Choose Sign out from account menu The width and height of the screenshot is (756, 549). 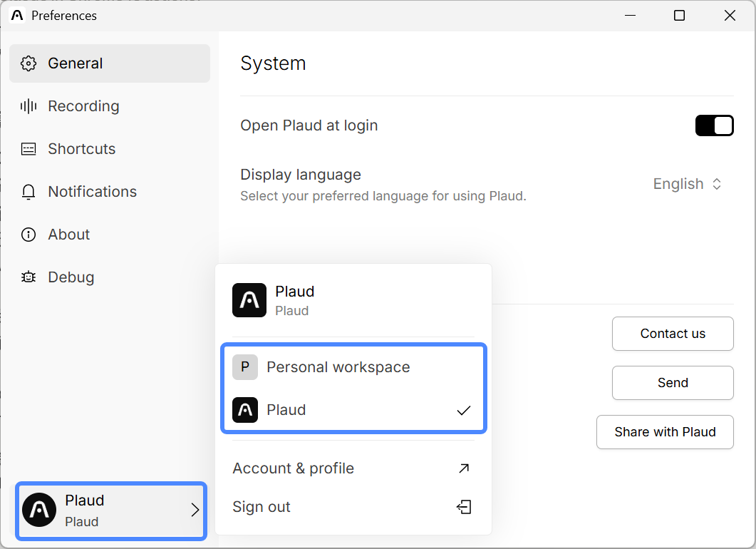coord(353,507)
